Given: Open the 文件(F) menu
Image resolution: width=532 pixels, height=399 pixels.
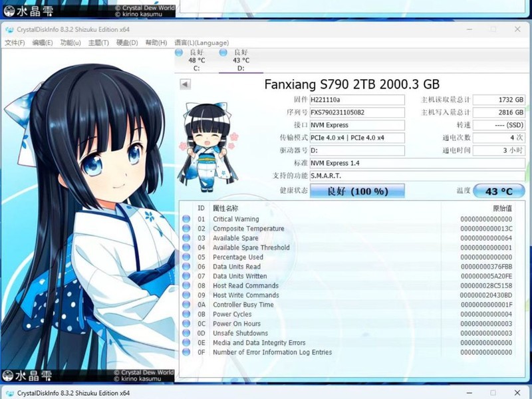Looking at the screenshot, I should (x=15, y=43).
